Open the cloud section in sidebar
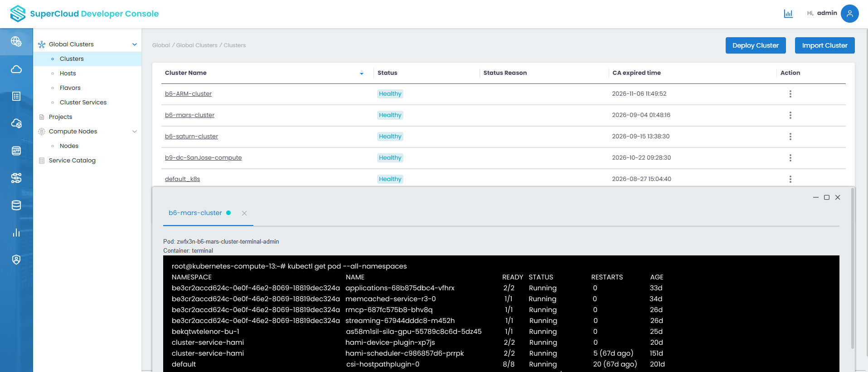This screenshot has height=372, width=868. (16, 69)
